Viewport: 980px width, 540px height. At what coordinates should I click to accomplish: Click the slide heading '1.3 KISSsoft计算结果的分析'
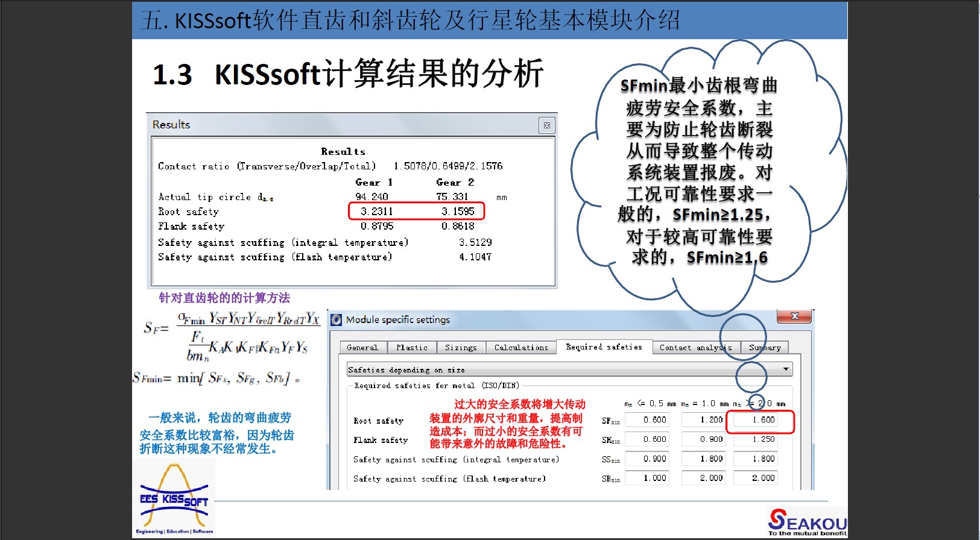coord(348,74)
